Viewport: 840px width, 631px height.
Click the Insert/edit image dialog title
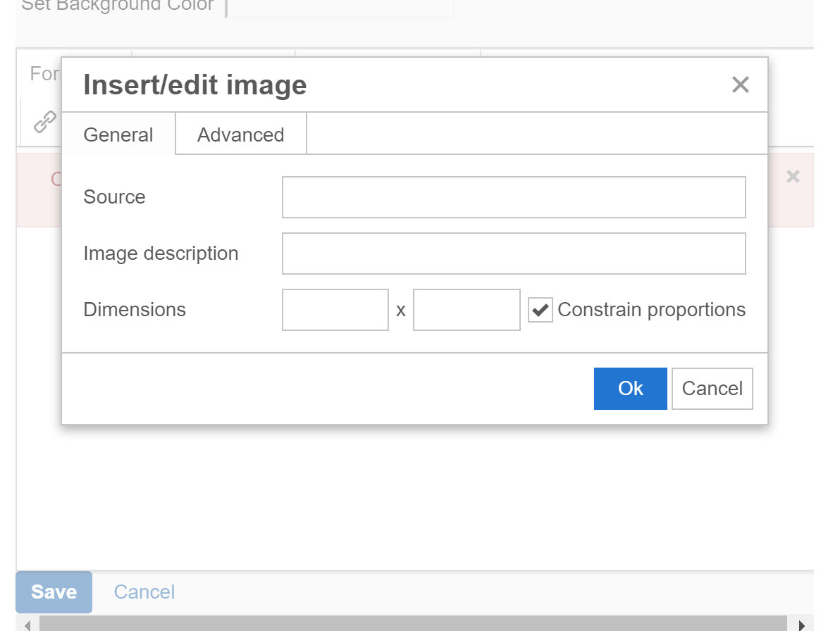coord(194,85)
